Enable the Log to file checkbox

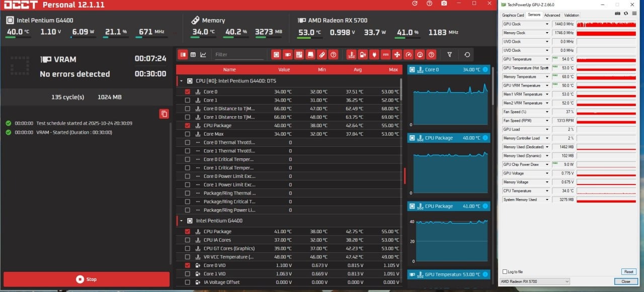pos(505,272)
